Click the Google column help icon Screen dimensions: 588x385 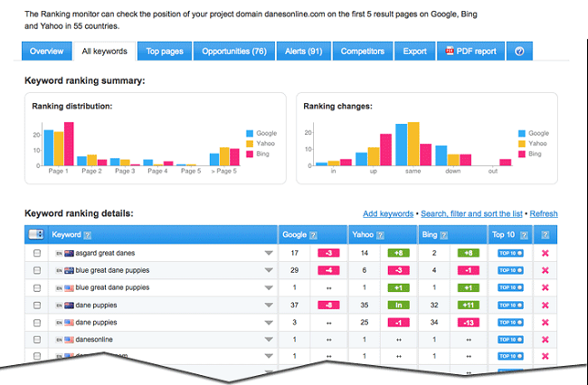(x=314, y=235)
